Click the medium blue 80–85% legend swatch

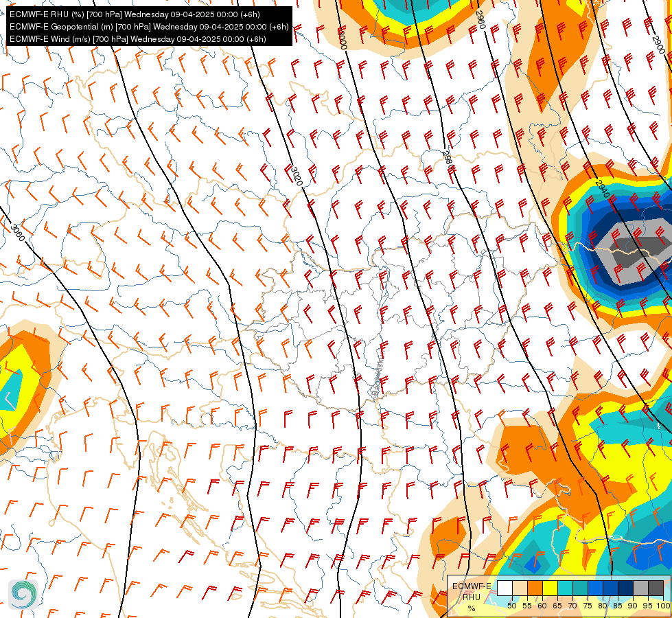[611, 588]
